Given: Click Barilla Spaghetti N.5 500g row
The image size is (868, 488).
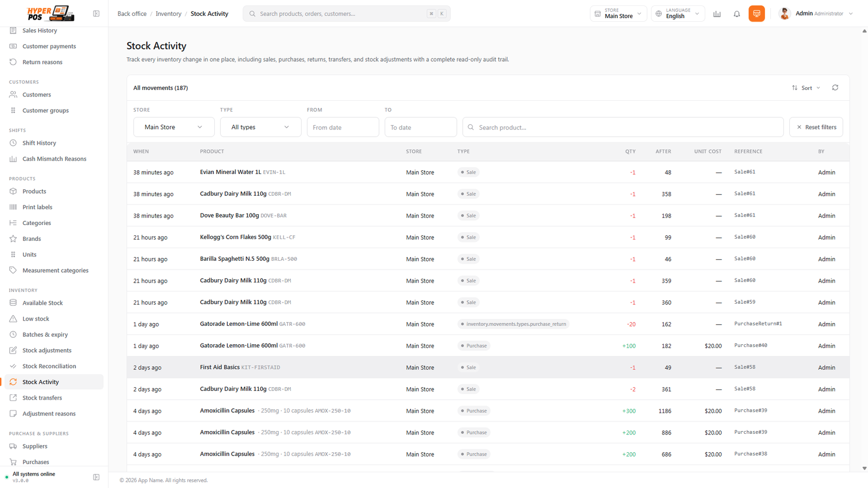Looking at the screenshot, I should [x=488, y=259].
